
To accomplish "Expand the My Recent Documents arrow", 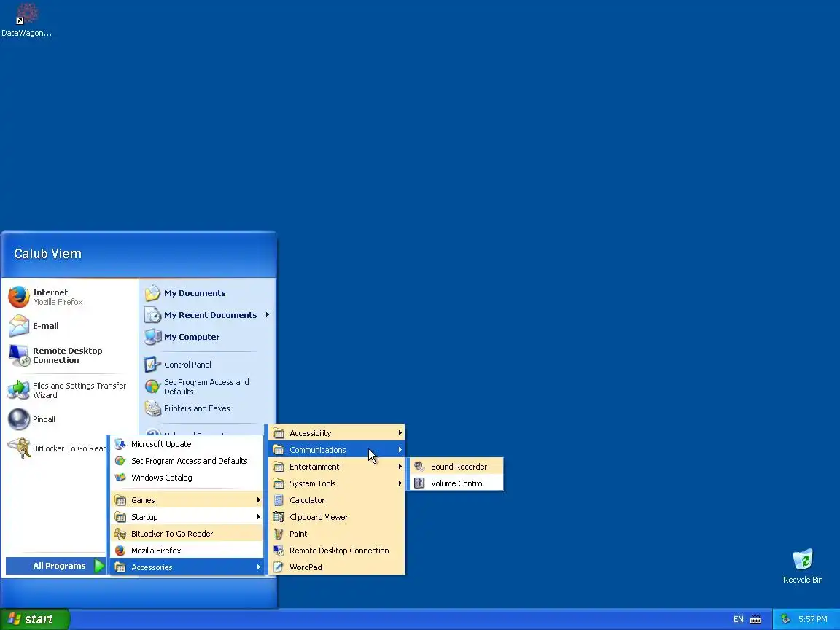I will (267, 315).
